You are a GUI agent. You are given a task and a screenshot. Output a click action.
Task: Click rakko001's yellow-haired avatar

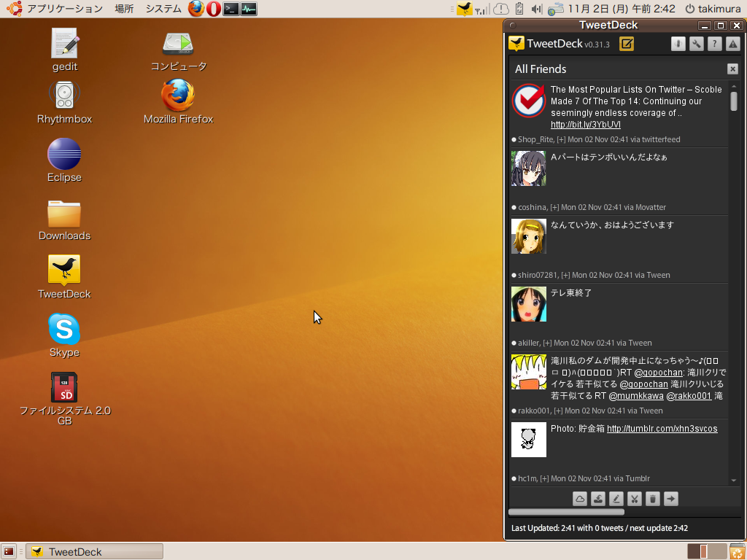[x=529, y=372]
